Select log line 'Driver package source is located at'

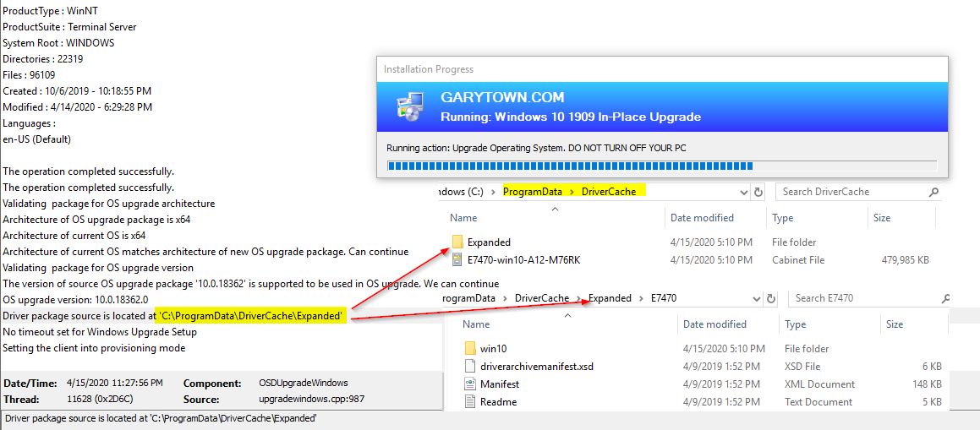174,316
